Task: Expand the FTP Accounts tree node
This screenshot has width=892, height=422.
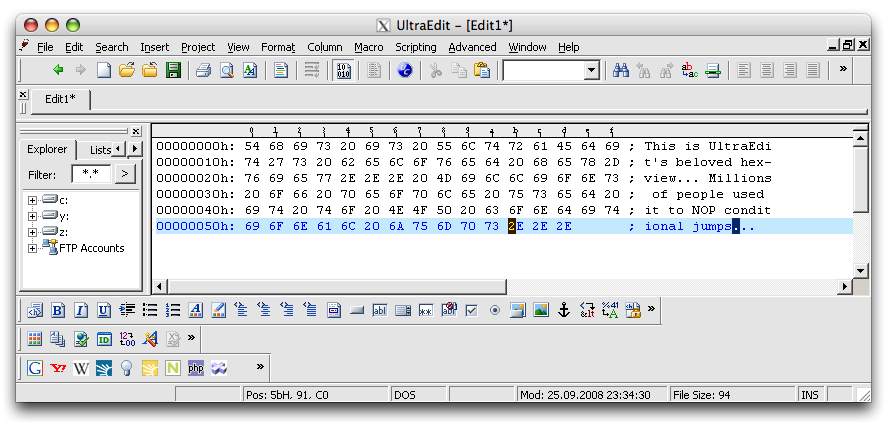Action: 32,249
